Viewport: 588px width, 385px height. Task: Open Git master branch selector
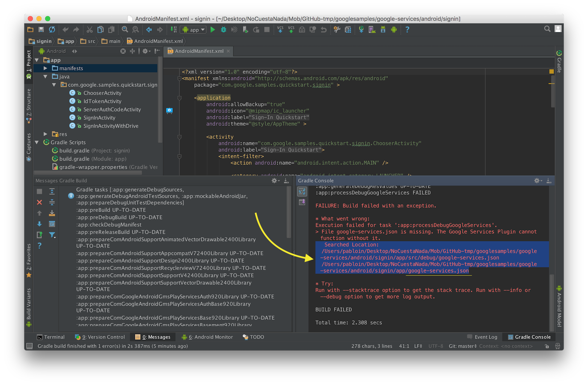[463, 346]
